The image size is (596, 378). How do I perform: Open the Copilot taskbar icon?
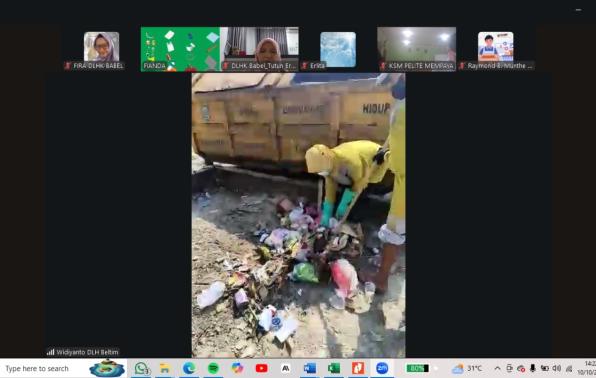(x=237, y=368)
